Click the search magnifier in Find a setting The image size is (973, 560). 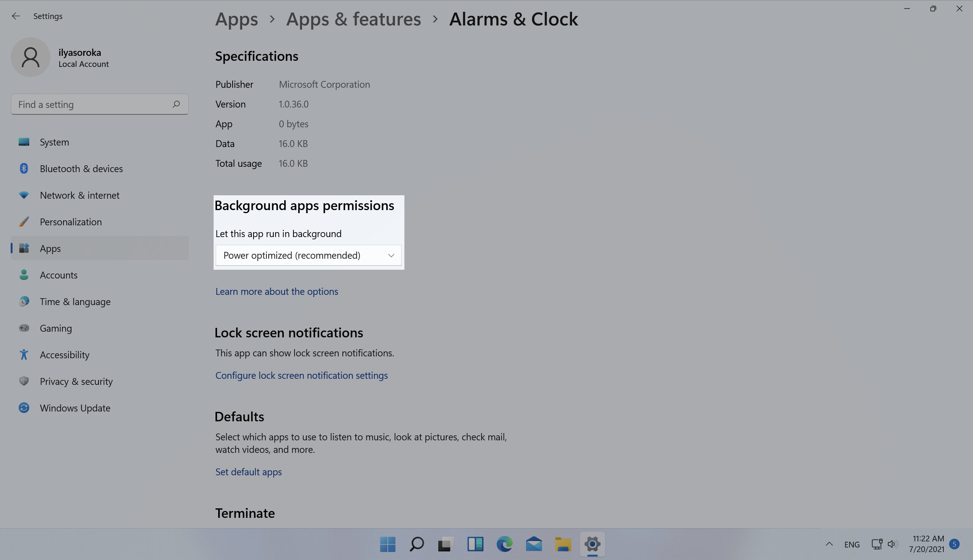(176, 104)
